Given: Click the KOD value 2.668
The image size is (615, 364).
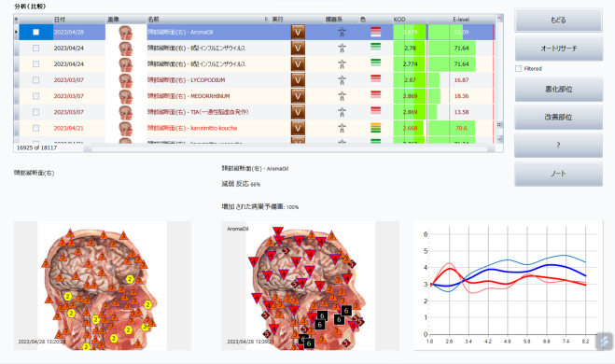Looking at the screenshot, I should (x=410, y=128).
